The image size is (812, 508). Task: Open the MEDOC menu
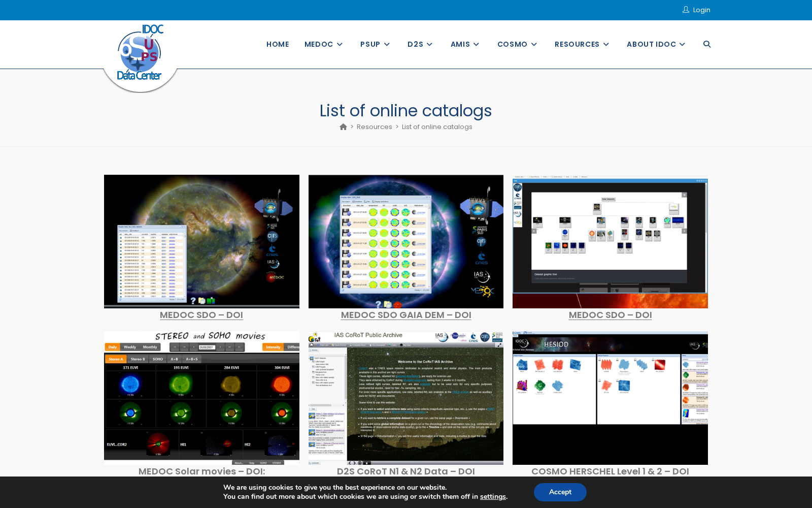point(319,44)
